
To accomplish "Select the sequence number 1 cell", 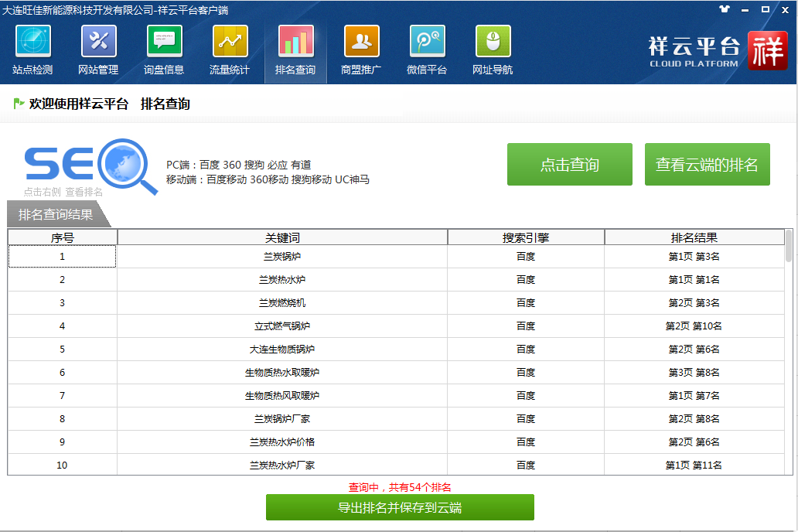I will pyautogui.click(x=62, y=257).
